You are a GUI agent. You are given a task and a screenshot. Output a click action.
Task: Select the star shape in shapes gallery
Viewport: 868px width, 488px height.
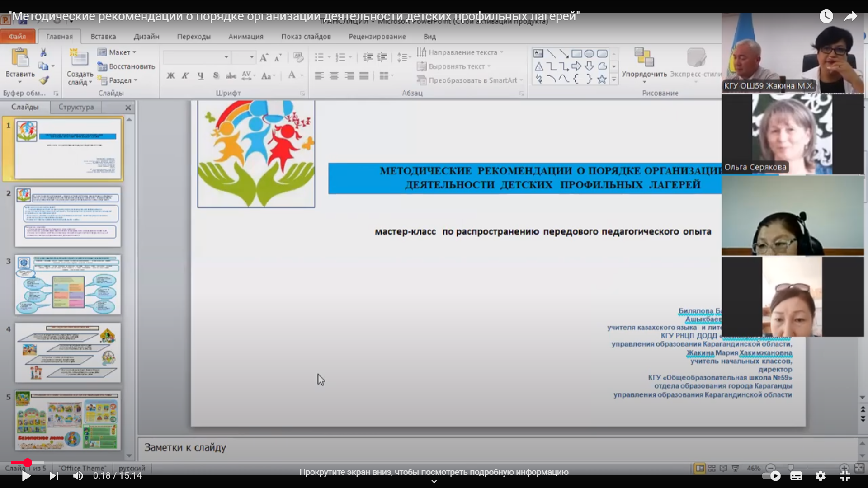(602, 80)
